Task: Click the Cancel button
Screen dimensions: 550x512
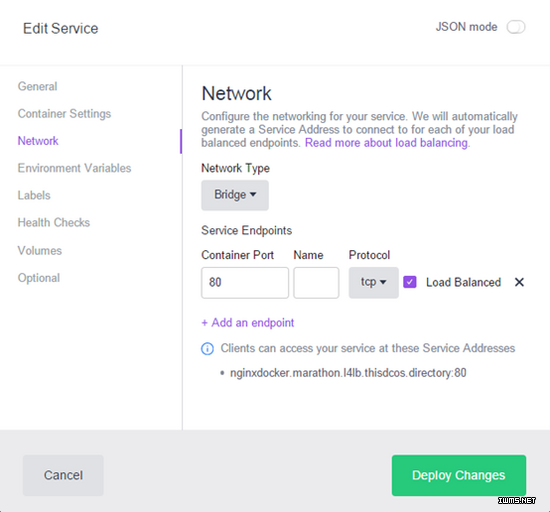Action: point(63,475)
